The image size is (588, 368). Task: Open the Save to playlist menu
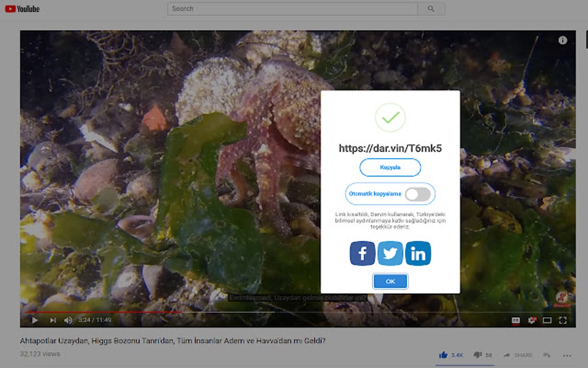tap(546, 355)
